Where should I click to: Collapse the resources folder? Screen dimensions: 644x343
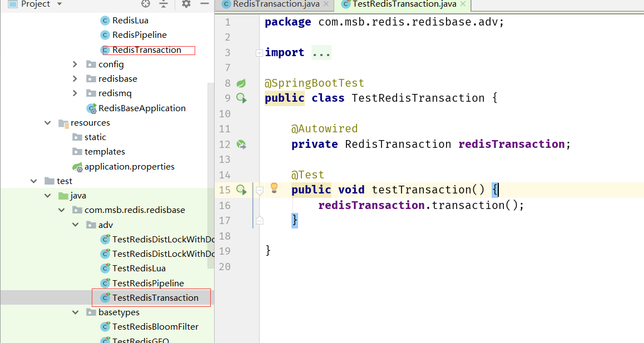(x=48, y=123)
